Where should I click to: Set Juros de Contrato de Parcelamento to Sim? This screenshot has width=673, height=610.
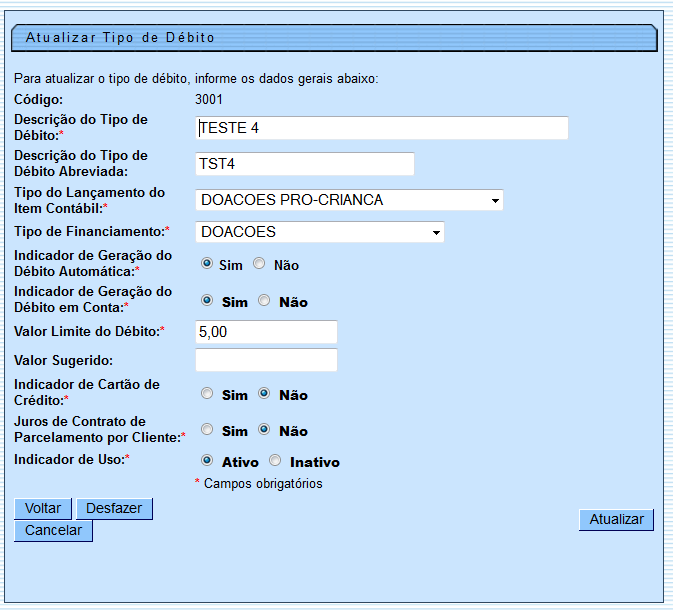pyautogui.click(x=207, y=430)
